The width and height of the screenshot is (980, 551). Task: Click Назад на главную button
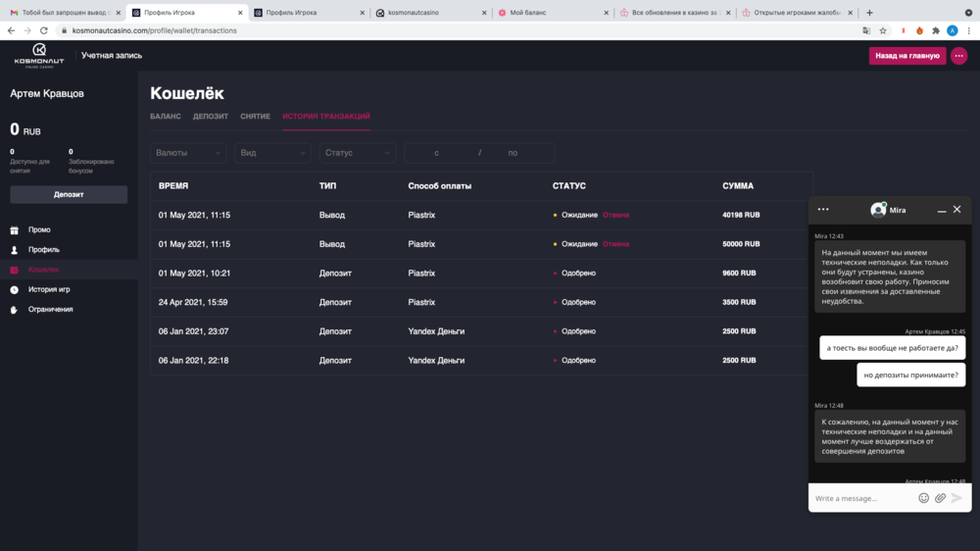click(906, 56)
